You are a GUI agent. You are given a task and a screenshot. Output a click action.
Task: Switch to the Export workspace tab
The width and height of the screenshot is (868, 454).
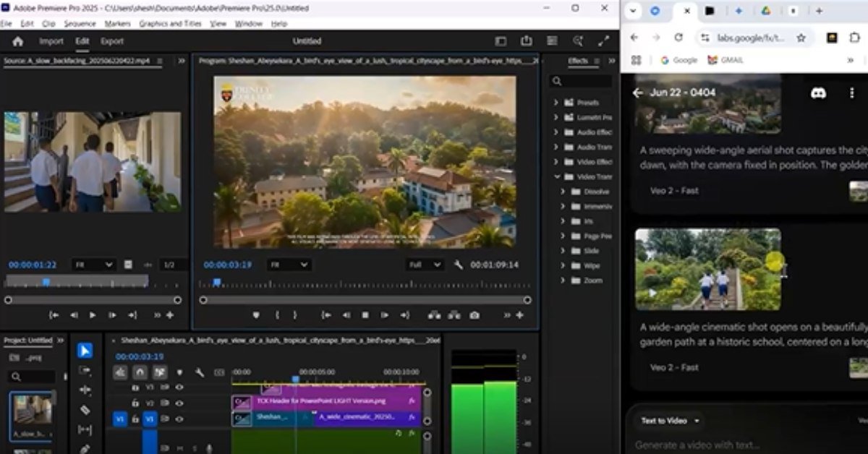112,41
